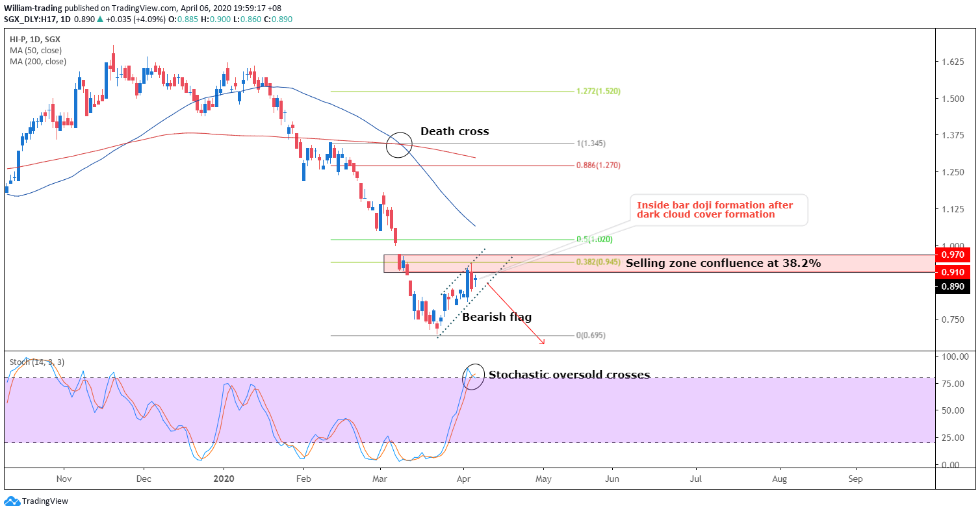This screenshot has height=513, width=980.
Task: Click the Jun label on time axis
Action: tap(612, 479)
